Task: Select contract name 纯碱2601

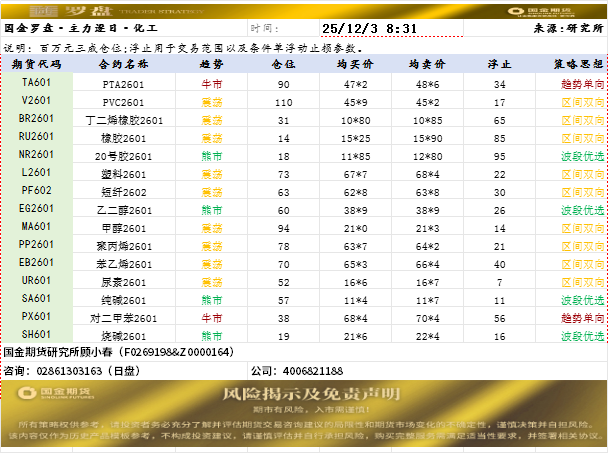Action: point(123,300)
